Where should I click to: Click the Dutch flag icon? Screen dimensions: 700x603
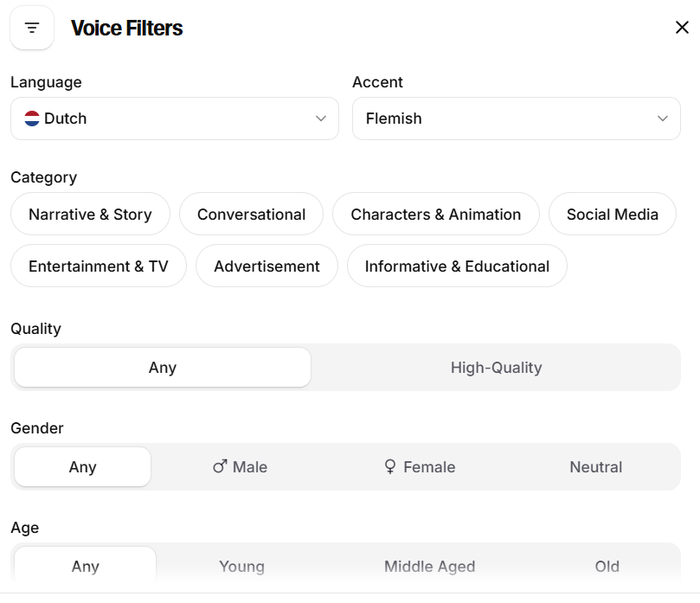[32, 119]
